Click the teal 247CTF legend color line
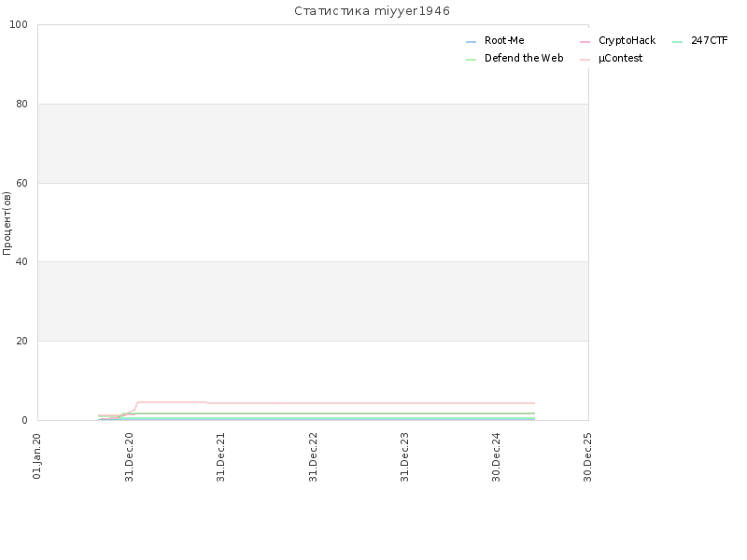747x560 pixels. (677, 42)
